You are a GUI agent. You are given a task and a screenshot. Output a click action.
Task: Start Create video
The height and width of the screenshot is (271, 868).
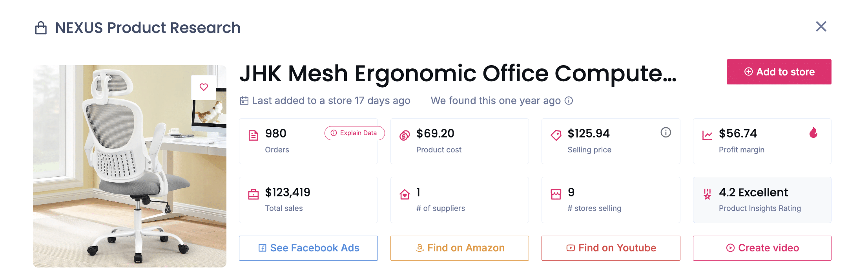click(x=762, y=248)
